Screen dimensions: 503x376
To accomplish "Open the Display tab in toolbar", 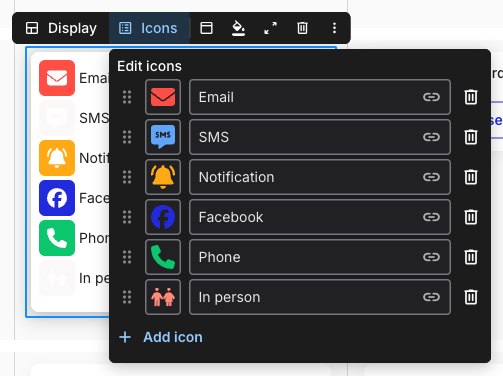I will pos(61,28).
